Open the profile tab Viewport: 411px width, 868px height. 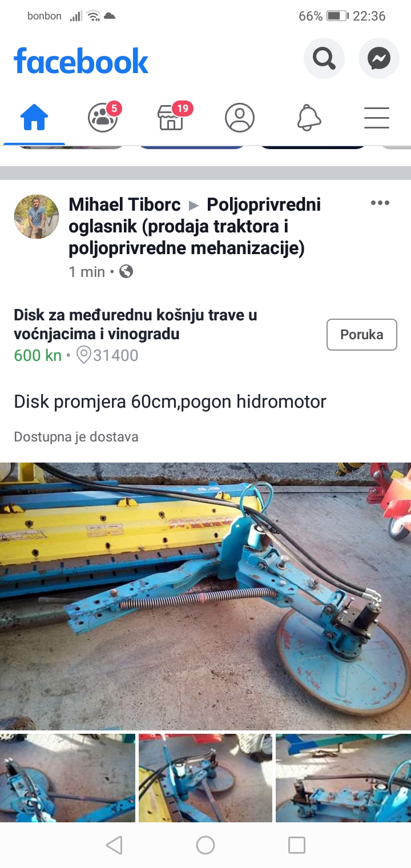tap(240, 118)
